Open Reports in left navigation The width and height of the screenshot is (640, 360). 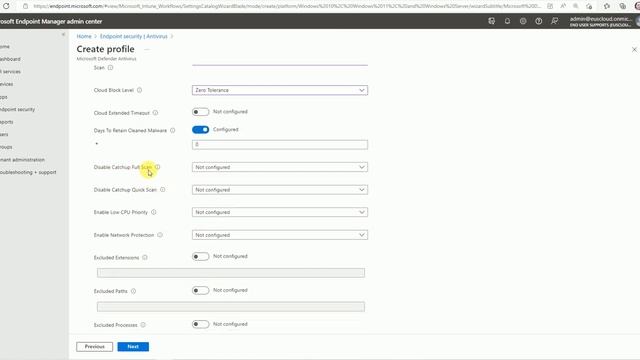click(x=7, y=122)
